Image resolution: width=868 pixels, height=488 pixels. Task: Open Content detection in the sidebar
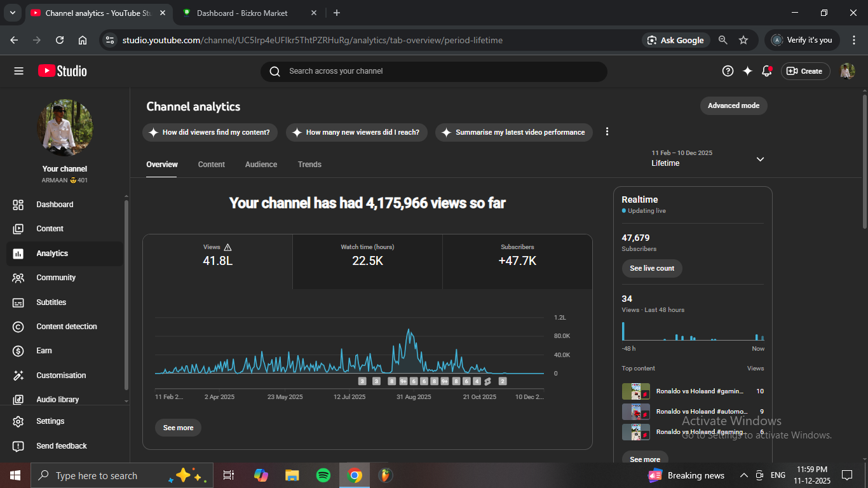(66, 327)
